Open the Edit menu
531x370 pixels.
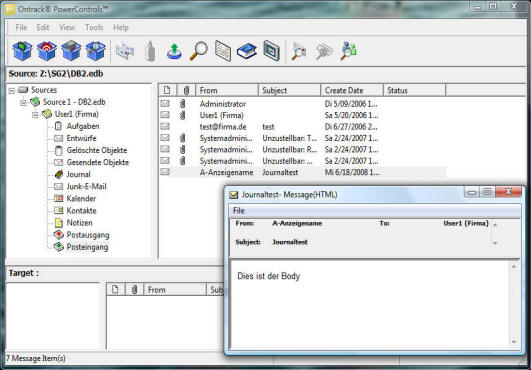[43, 27]
